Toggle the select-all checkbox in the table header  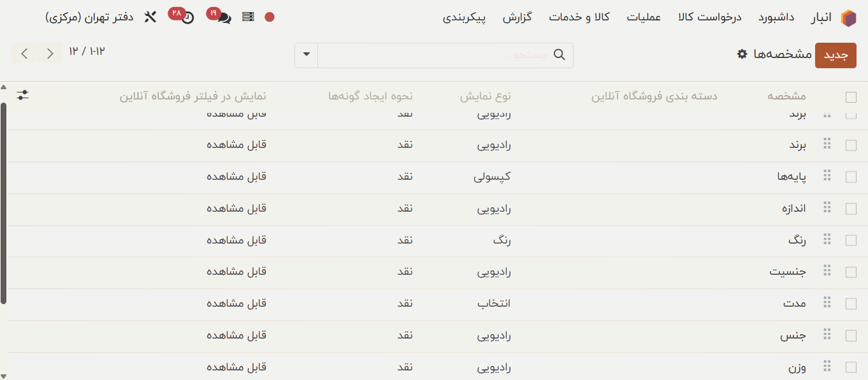click(851, 97)
